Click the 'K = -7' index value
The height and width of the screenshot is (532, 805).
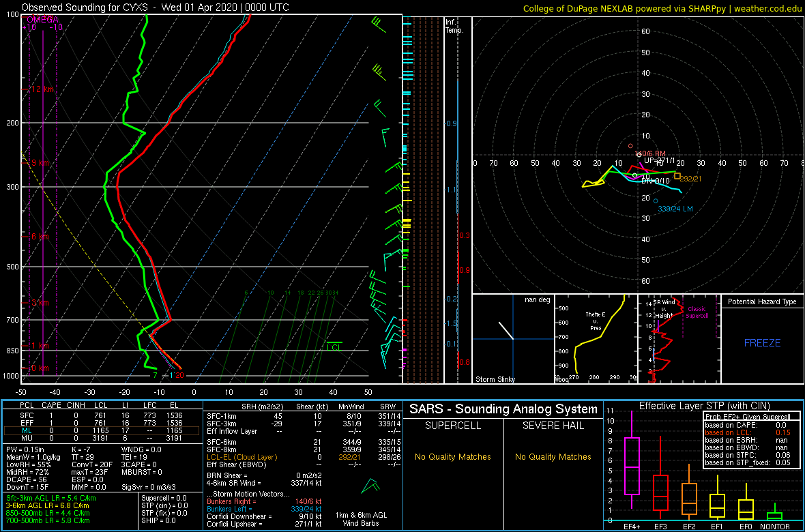coord(80,450)
